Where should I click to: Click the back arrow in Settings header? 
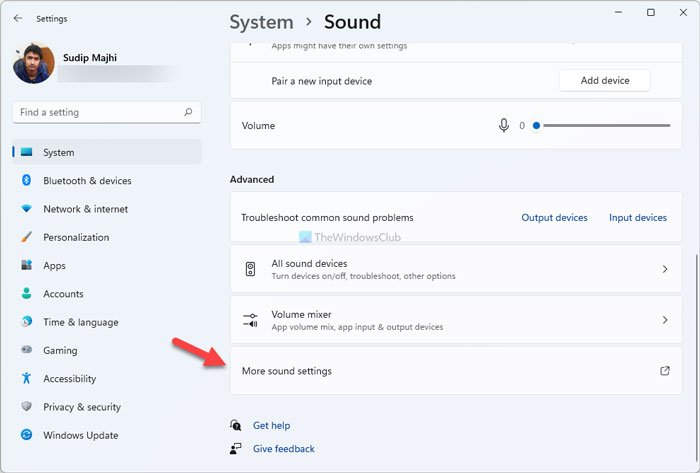(17, 18)
